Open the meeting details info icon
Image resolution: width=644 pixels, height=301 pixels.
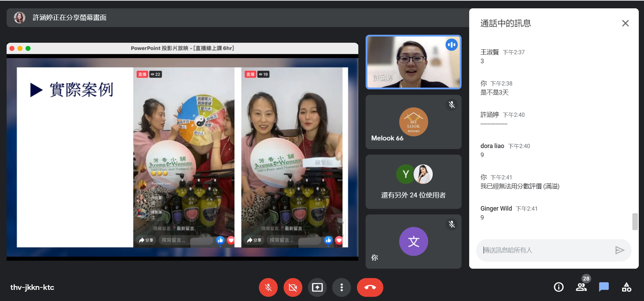coord(559,287)
